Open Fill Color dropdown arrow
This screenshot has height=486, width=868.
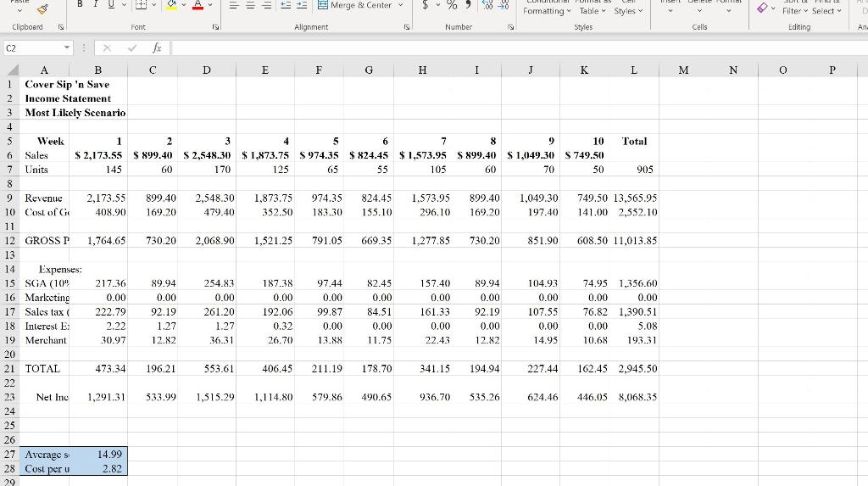[x=184, y=5]
